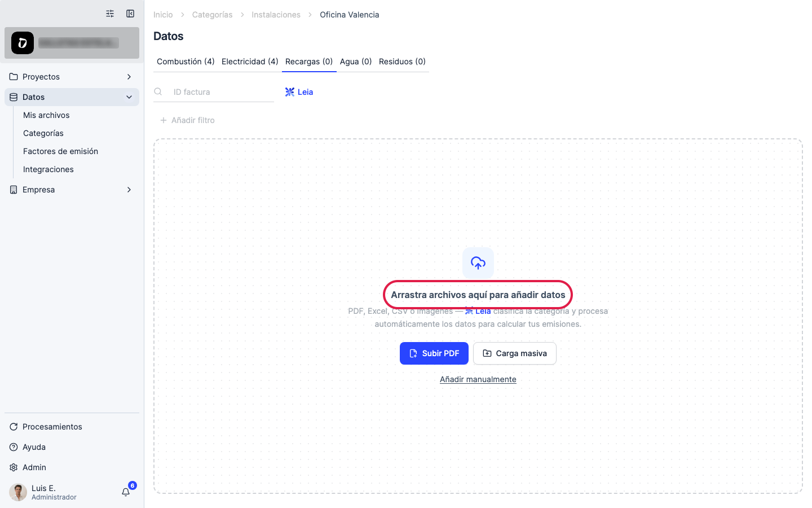Expand the Empresa chevron
Image resolution: width=812 pixels, height=508 pixels.
[x=129, y=190]
